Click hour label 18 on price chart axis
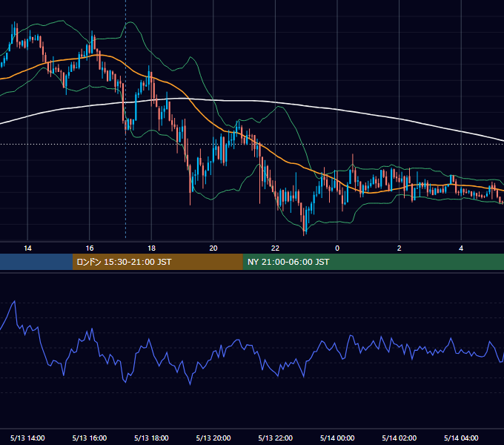The height and width of the screenshot is (445, 504). click(x=151, y=248)
